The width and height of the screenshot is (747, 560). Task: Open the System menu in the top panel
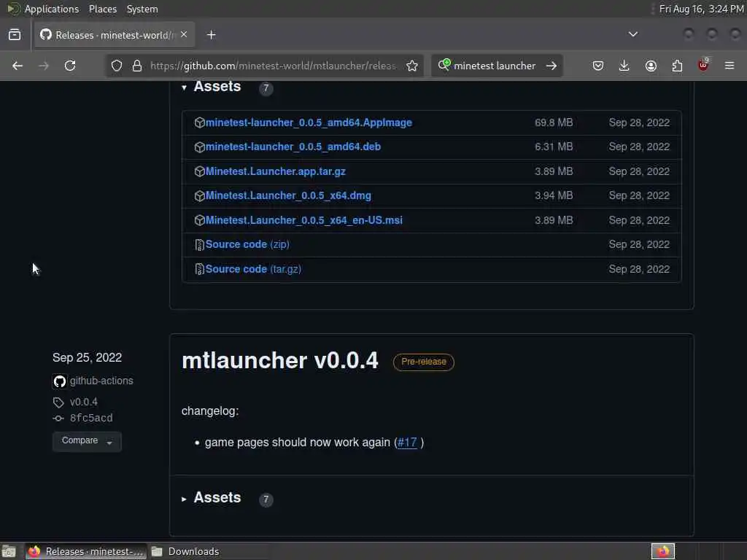pos(142,9)
